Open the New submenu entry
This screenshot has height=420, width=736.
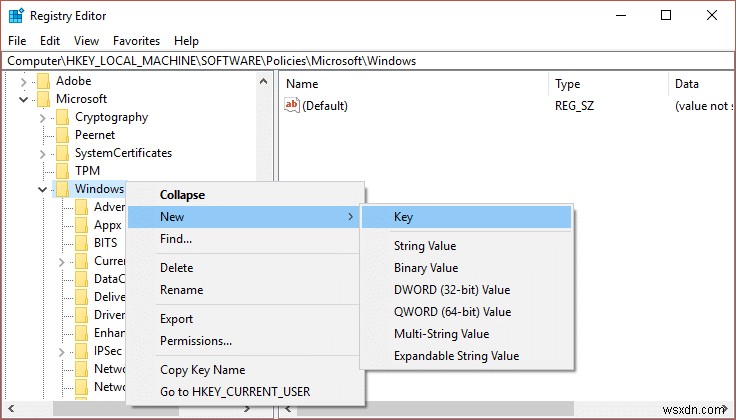point(245,217)
